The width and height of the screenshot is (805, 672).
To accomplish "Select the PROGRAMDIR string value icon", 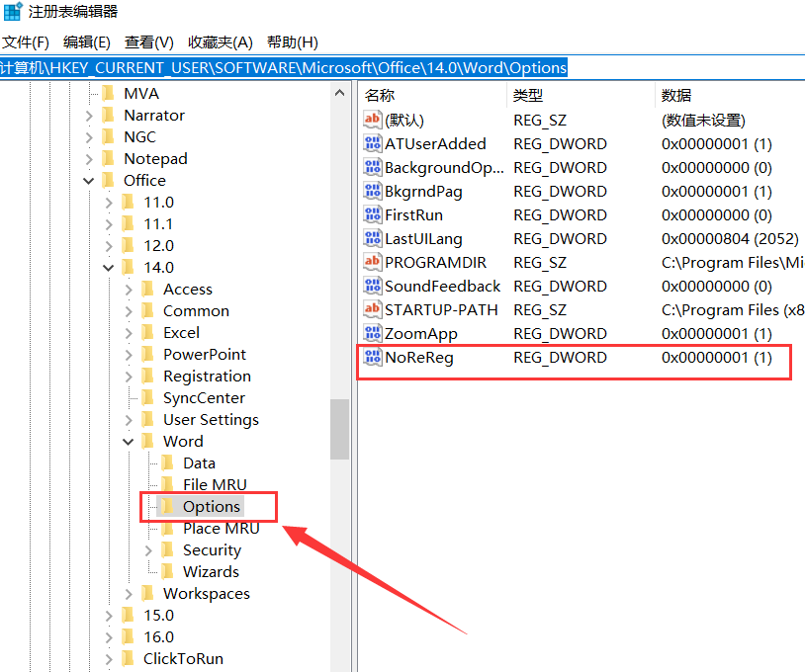I will click(x=372, y=263).
